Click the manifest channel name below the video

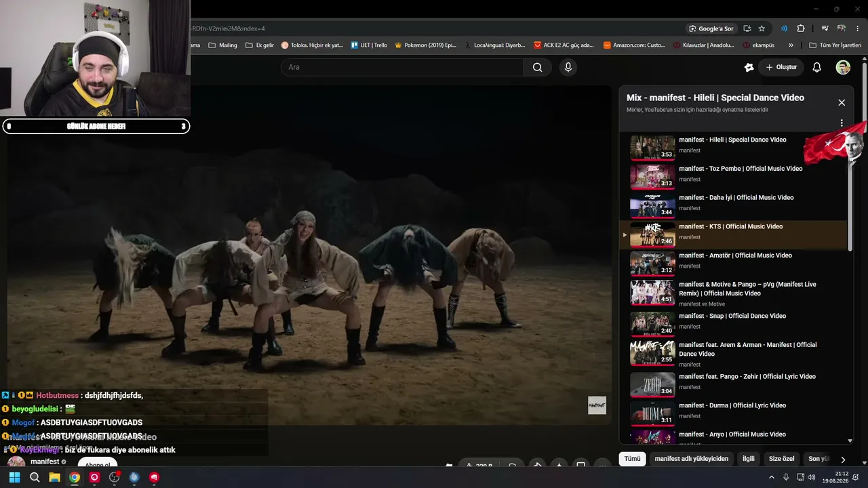[x=44, y=462]
